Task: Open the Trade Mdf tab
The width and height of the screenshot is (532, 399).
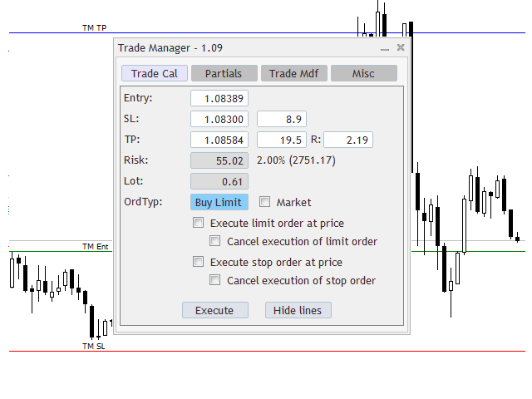Action: pos(293,73)
